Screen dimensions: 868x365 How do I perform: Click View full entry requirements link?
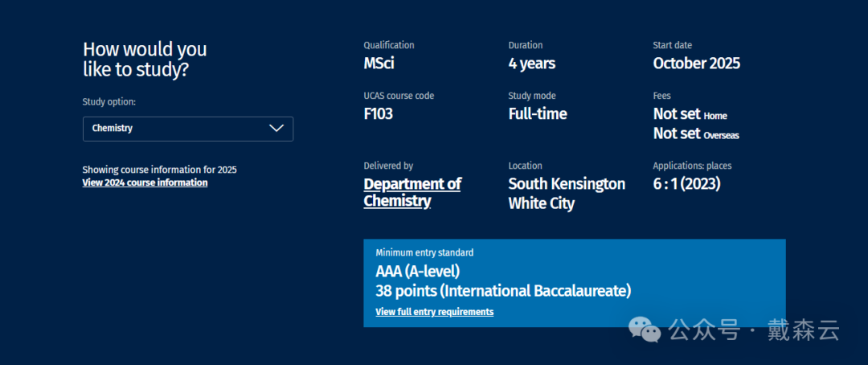tap(434, 312)
